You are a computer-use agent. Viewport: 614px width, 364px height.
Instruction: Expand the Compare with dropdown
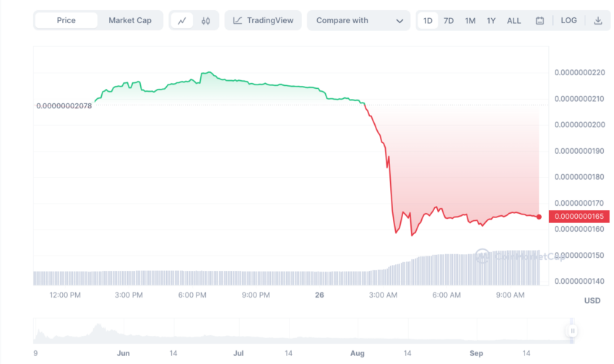[359, 20]
